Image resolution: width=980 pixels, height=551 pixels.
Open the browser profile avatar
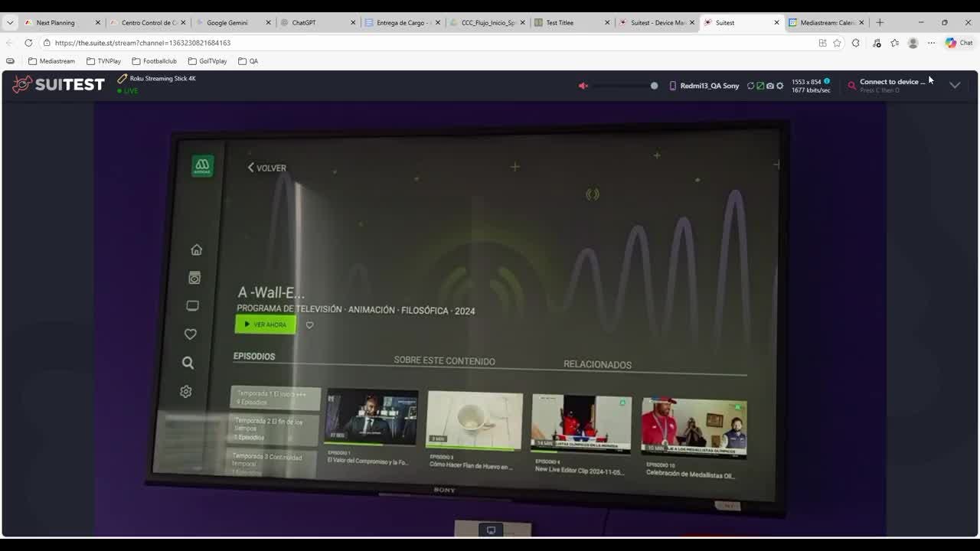click(x=913, y=43)
